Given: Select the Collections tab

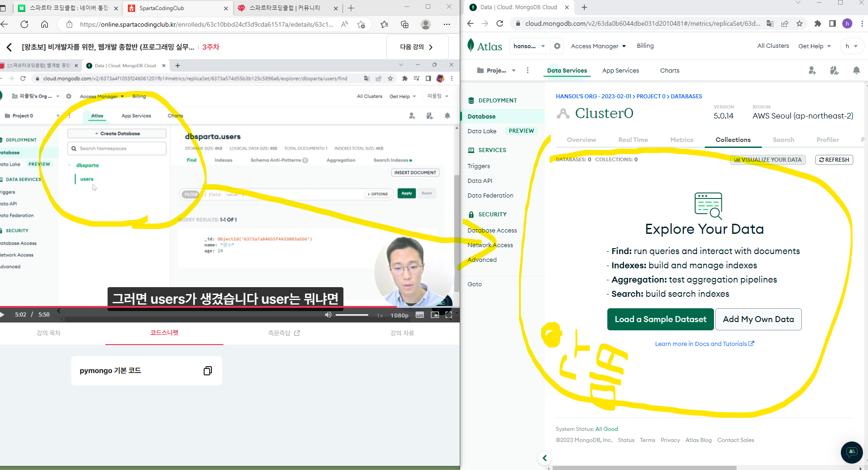Looking at the screenshot, I should tap(733, 140).
